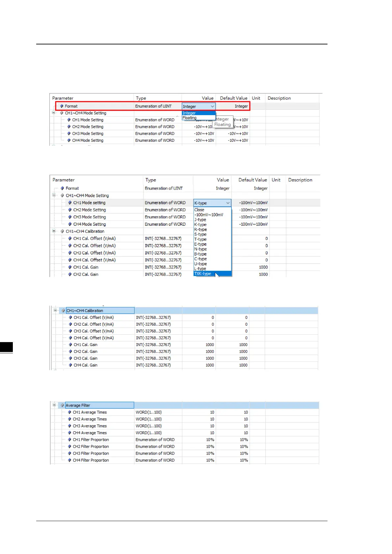Screen dimensions: 392x554
Task: Click the Format parameter icon in first table
Action: pyautogui.click(x=62, y=106)
